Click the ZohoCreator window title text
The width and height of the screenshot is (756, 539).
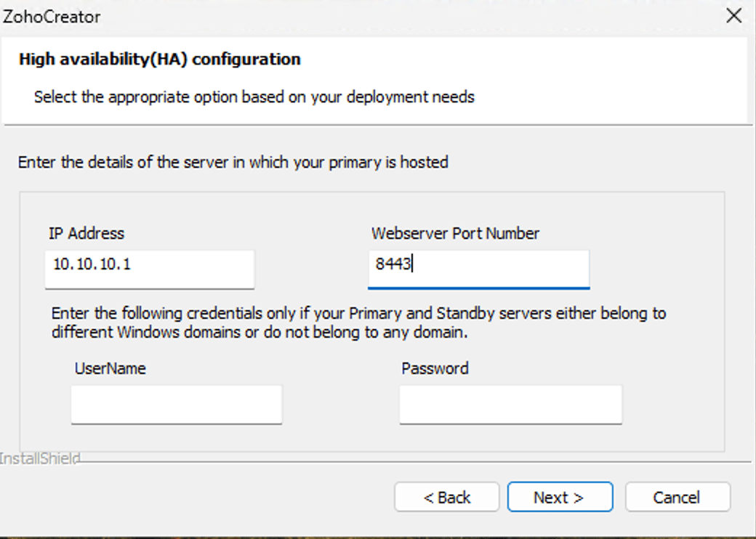pos(52,17)
